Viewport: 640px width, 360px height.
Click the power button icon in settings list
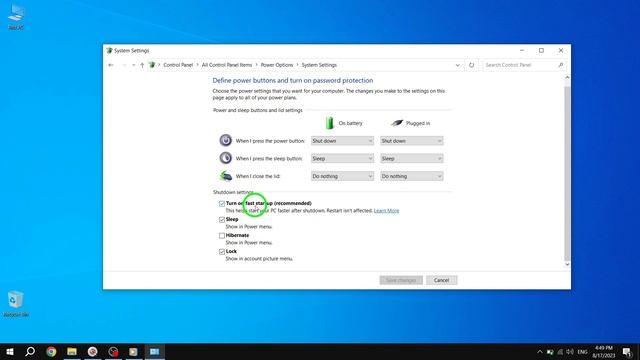(x=225, y=140)
